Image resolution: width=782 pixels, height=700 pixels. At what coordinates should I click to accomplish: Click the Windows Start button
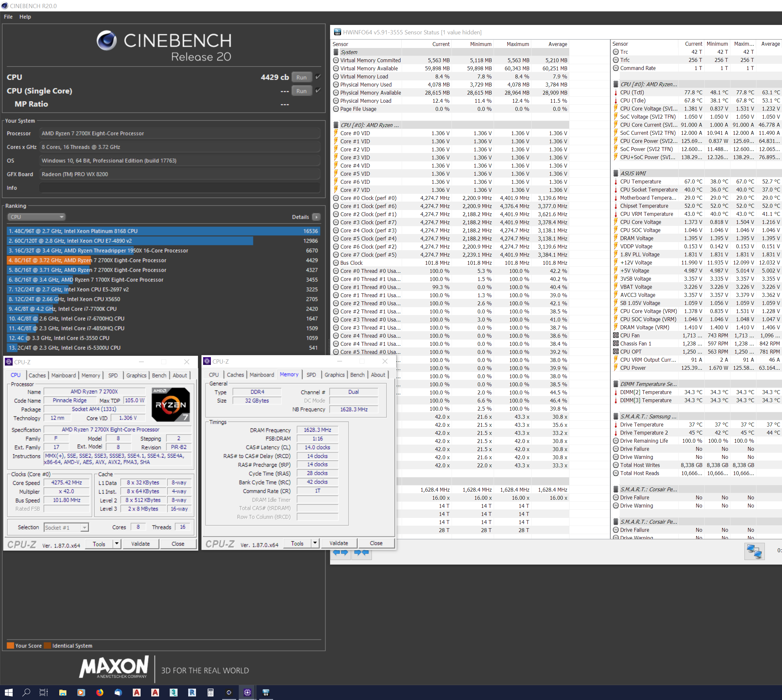click(8, 692)
